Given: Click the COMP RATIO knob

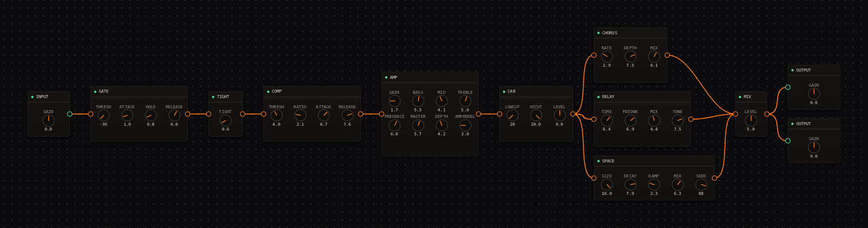Looking at the screenshot, I should tap(300, 115).
